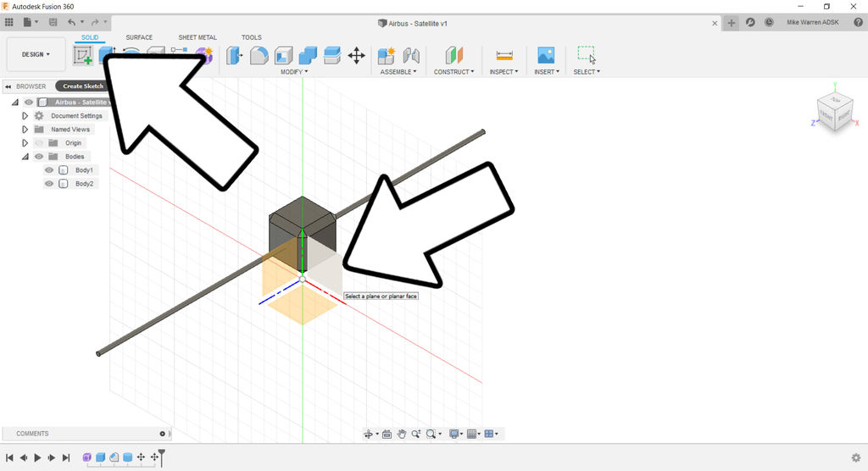Open the DESIGN workspace dropdown
Image resolution: width=868 pixels, height=471 pixels.
[x=36, y=55]
